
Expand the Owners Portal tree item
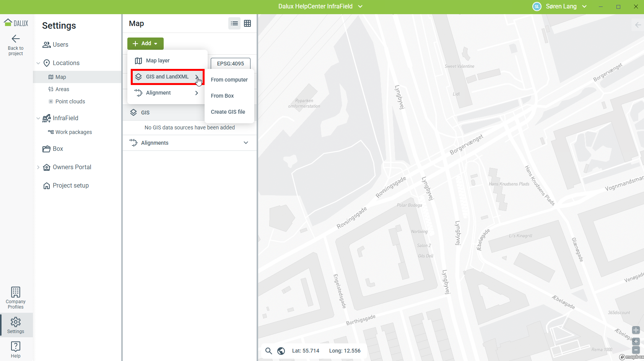pos(38,167)
